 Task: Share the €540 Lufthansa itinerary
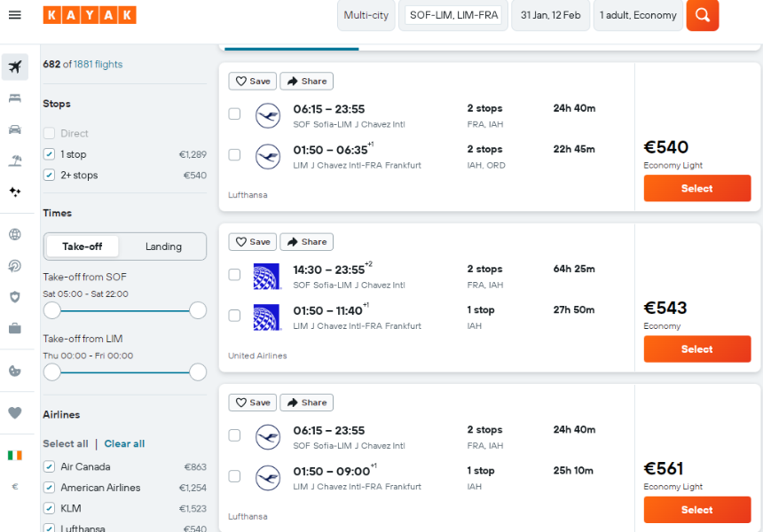point(307,82)
